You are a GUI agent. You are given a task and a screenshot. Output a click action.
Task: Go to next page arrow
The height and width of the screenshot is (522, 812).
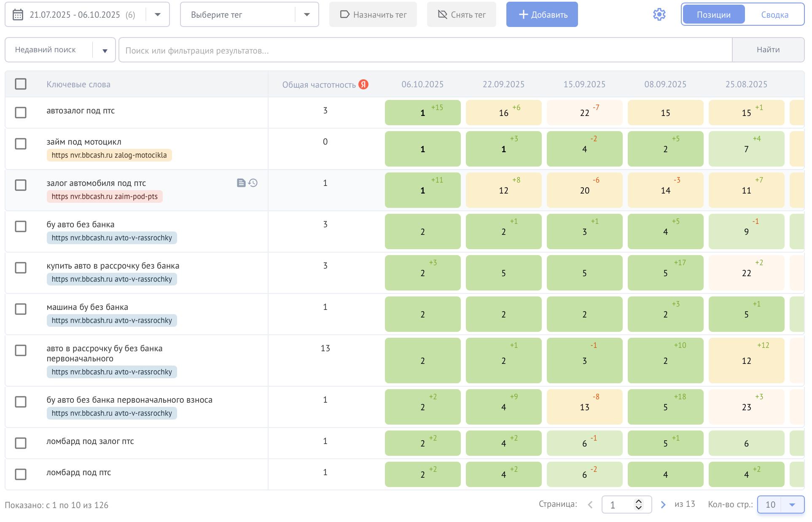click(663, 505)
